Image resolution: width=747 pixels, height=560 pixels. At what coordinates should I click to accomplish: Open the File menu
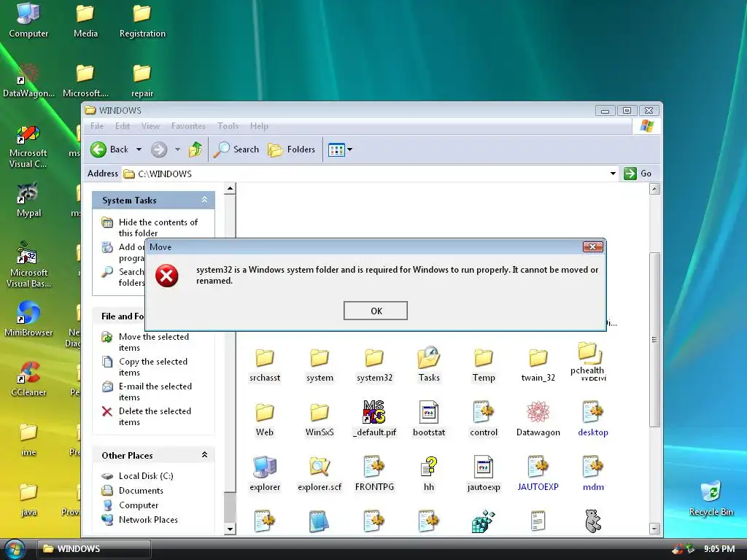pyautogui.click(x=97, y=126)
